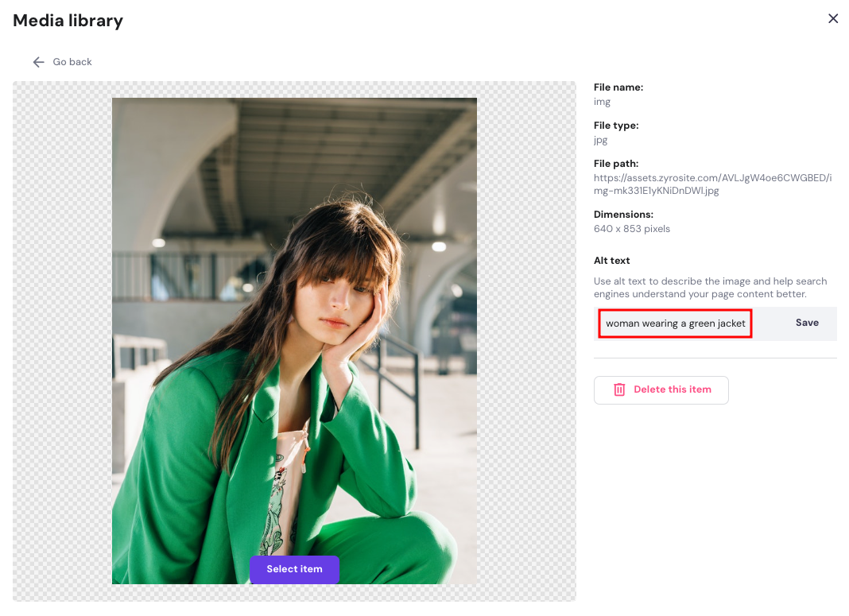Select the left-pointing arrow icon at top left

click(x=38, y=61)
